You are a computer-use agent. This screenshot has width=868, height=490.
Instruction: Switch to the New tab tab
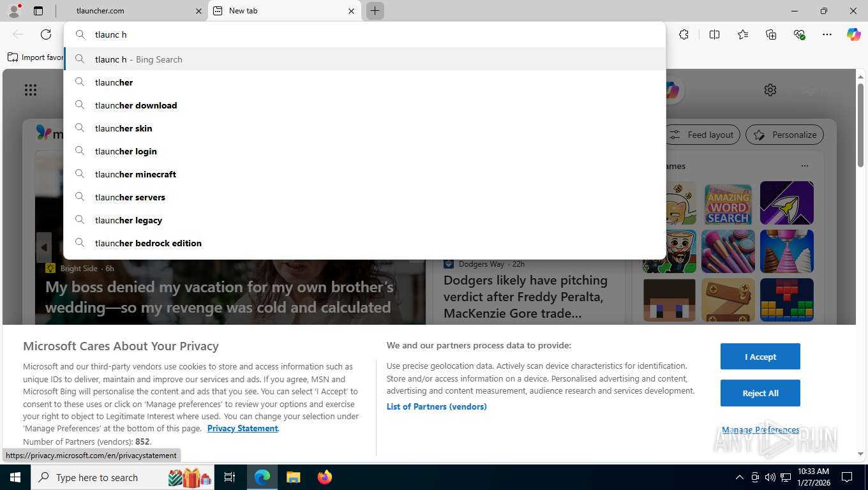[284, 11]
